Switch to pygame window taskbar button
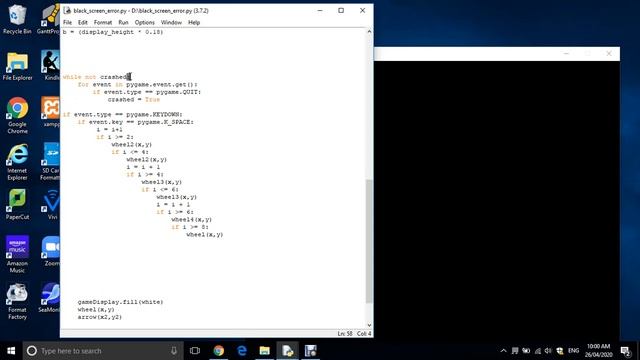This screenshot has height=360, width=640. point(310,351)
